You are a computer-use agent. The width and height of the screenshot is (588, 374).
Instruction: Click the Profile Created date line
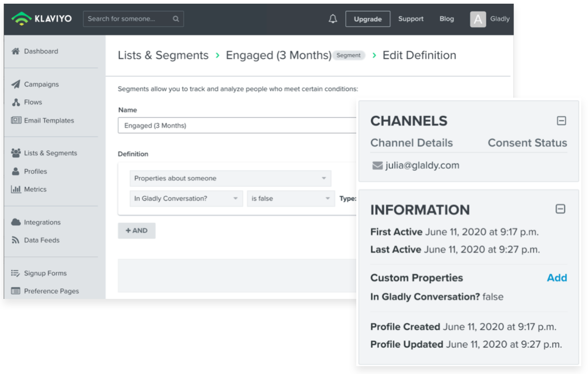[x=463, y=327]
